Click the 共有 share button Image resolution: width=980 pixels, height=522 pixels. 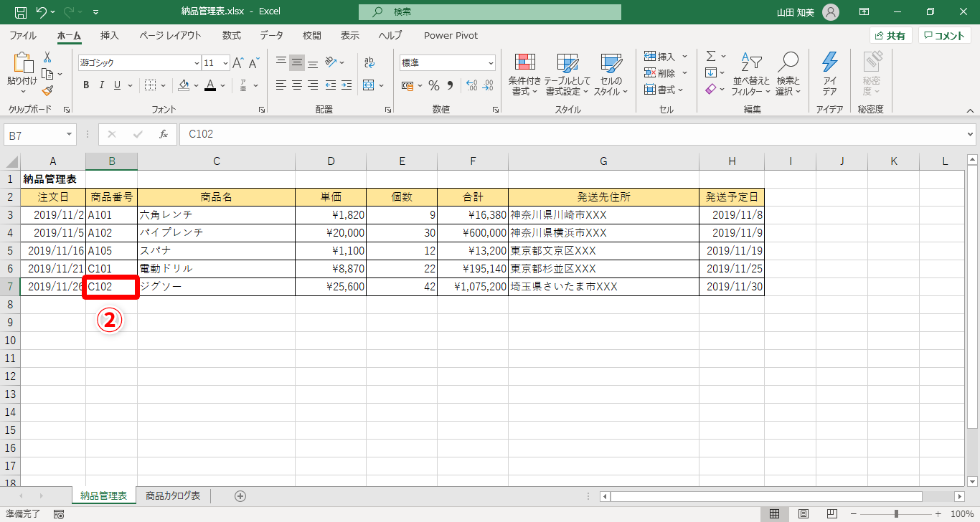[x=890, y=35]
